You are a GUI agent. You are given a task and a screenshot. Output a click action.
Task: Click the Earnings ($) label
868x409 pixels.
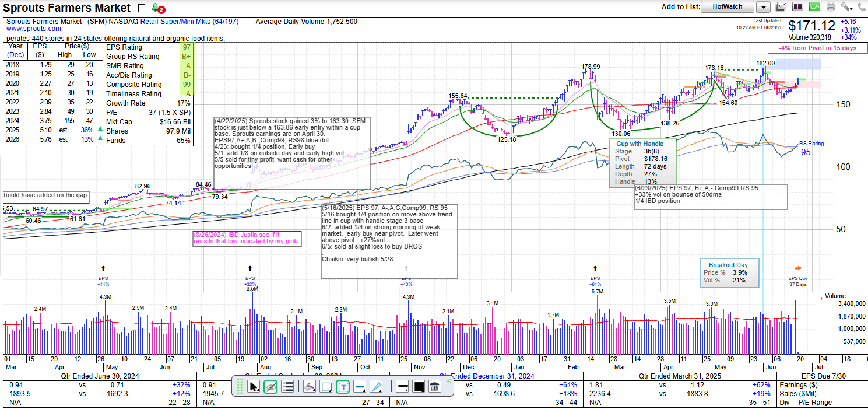[800, 385]
